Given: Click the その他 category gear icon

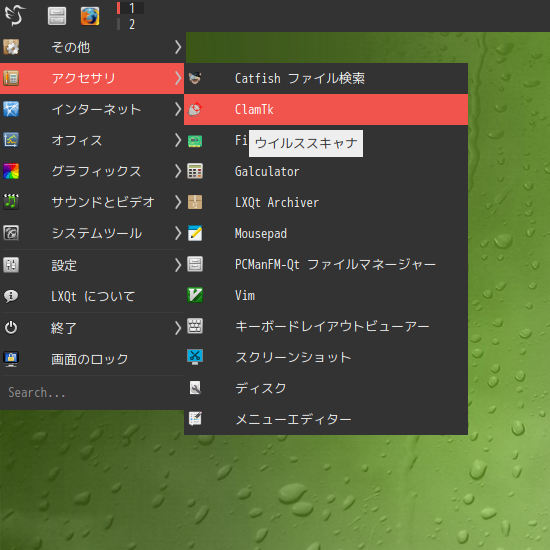Looking at the screenshot, I should pyautogui.click(x=11, y=47).
